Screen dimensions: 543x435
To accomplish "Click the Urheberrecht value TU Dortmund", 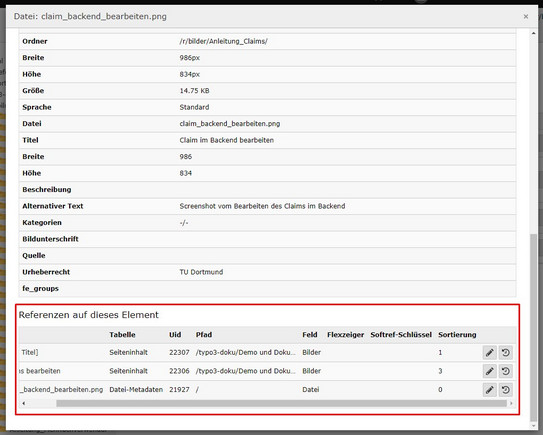I will [x=201, y=272].
